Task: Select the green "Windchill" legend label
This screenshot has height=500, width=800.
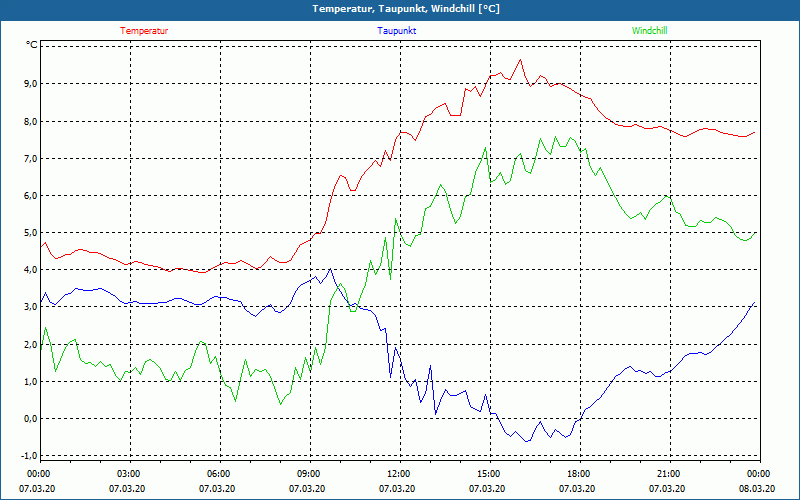Action: [649, 31]
